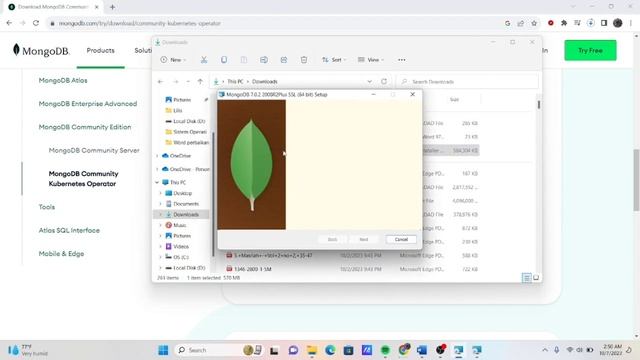Screen dimensions: 640x360
Task: Switch Explorer to large thumbnails view icon
Action: pyautogui.click(x=536, y=278)
